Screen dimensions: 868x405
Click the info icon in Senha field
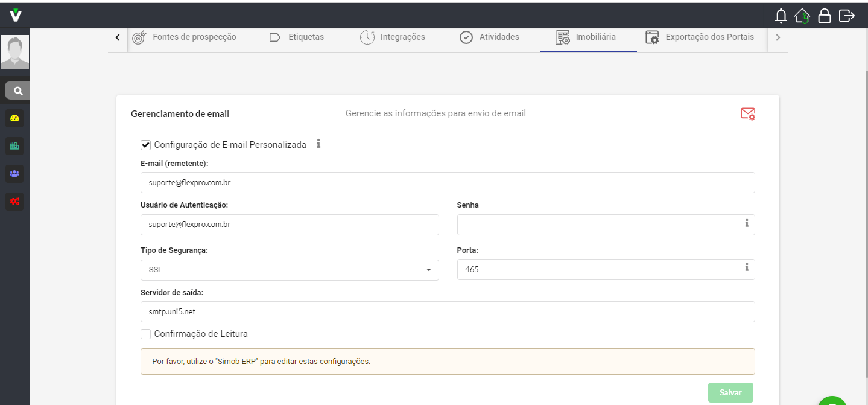(x=747, y=223)
